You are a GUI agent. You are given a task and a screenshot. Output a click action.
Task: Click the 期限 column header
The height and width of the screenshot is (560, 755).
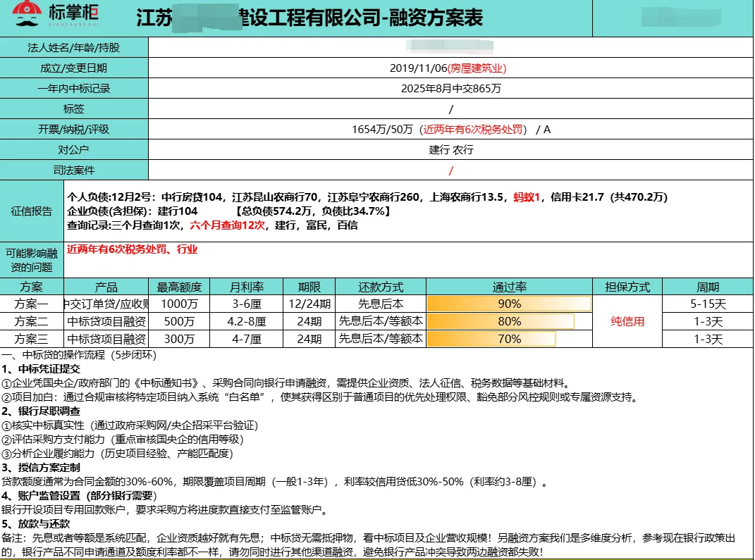coord(309,287)
